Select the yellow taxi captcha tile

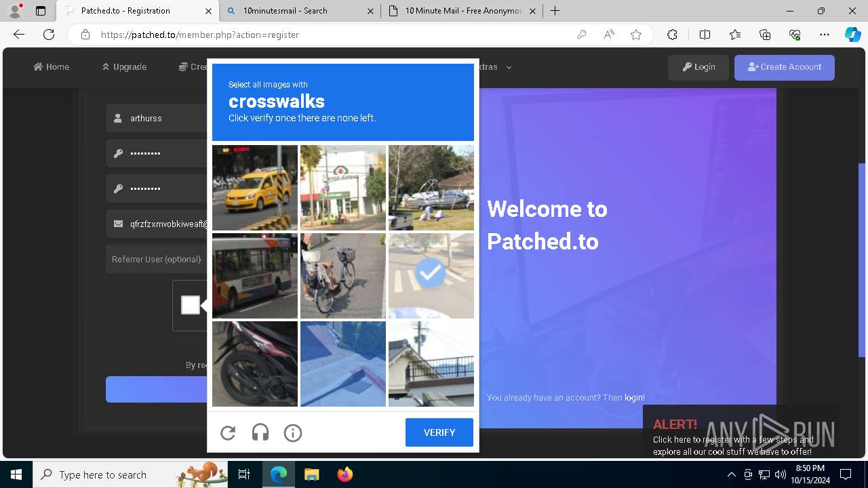(255, 188)
